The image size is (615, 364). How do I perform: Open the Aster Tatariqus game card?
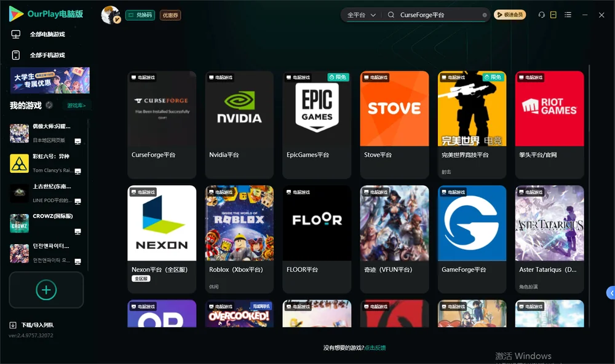tap(549, 239)
